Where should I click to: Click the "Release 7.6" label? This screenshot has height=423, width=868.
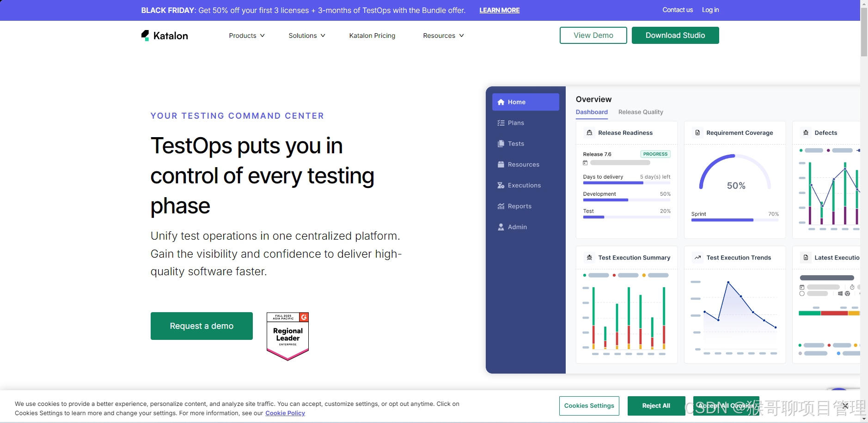pos(597,154)
